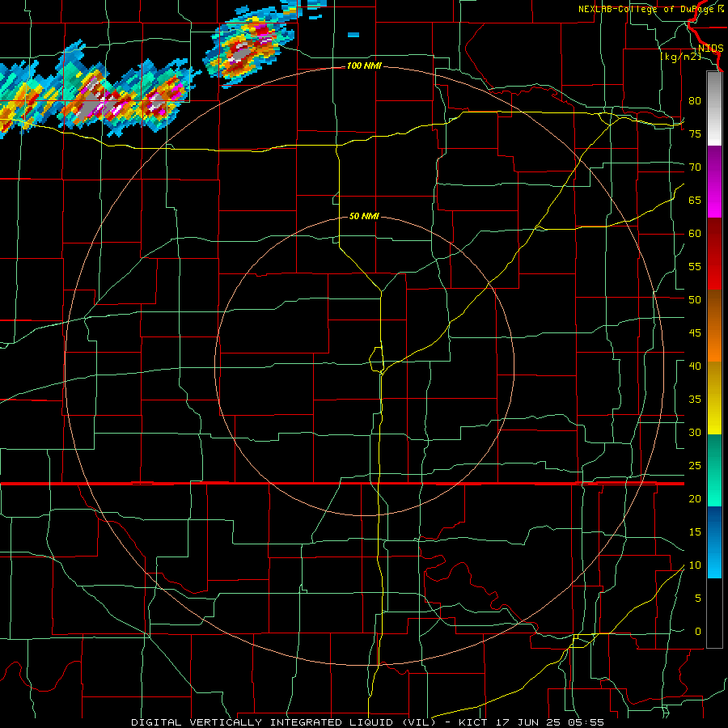Click the small isolated cyan echo at top
Screen dimensions: 728x728
pyautogui.click(x=353, y=34)
